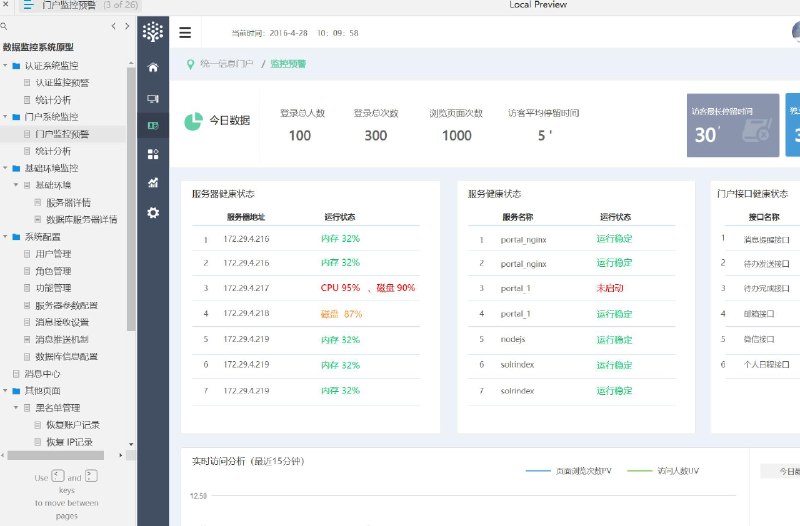Collapse the 基础环境 page node
Image resolution: width=800 pixels, height=526 pixels.
click(x=16, y=185)
